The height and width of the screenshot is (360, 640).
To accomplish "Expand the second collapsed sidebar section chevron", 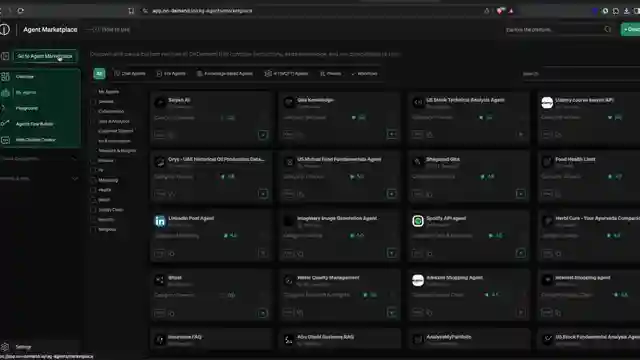I will tap(75, 178).
